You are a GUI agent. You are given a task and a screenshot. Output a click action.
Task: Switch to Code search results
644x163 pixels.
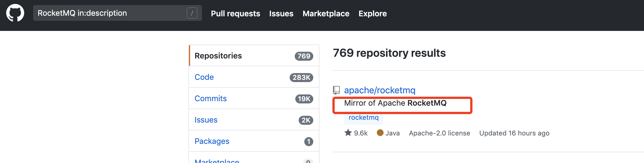(204, 77)
